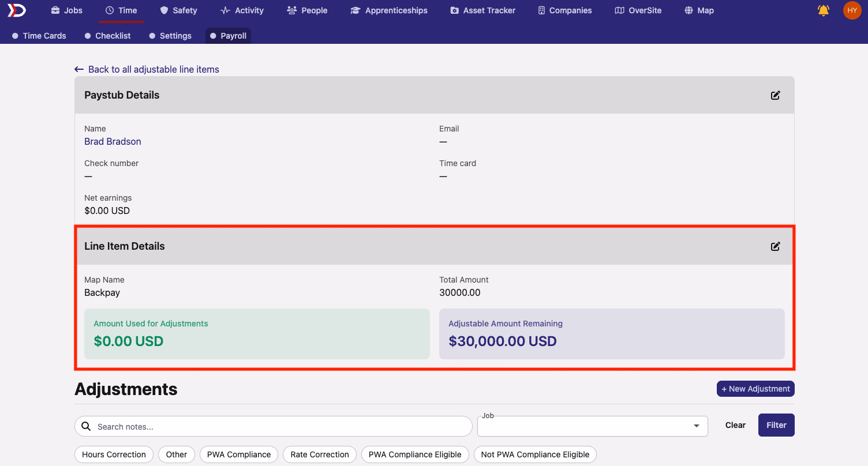Toggle the PWA Compliance filter chip
This screenshot has height=466, width=868.
click(239, 454)
